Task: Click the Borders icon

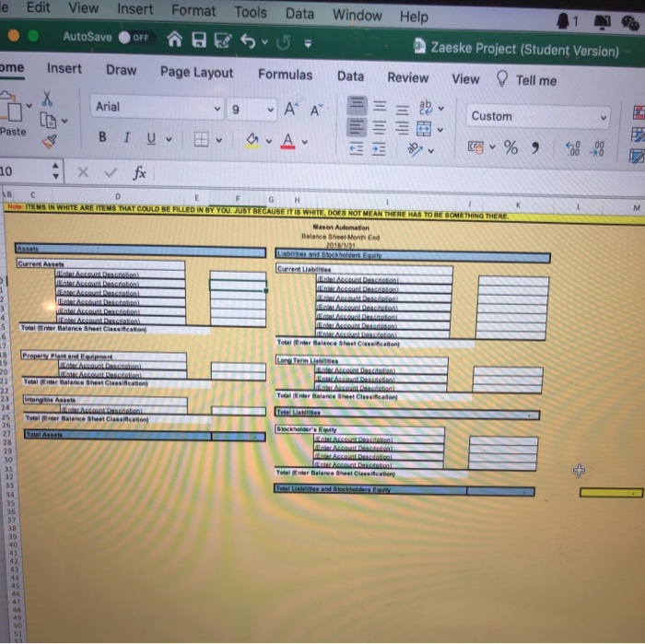Action: [x=202, y=140]
